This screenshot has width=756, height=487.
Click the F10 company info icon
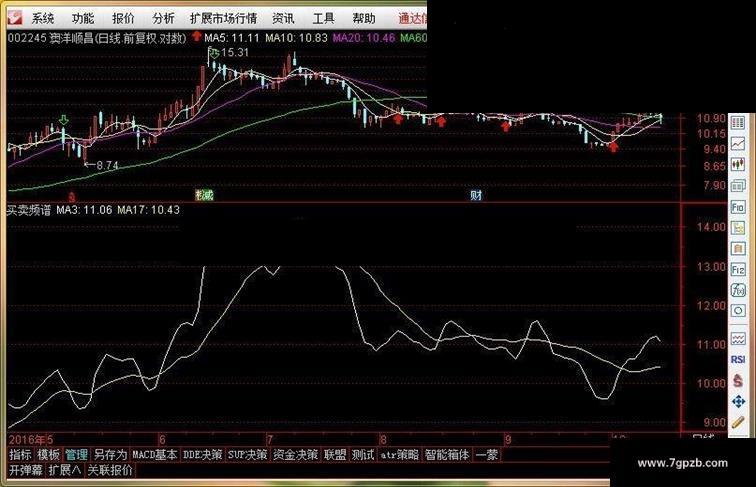(738, 207)
